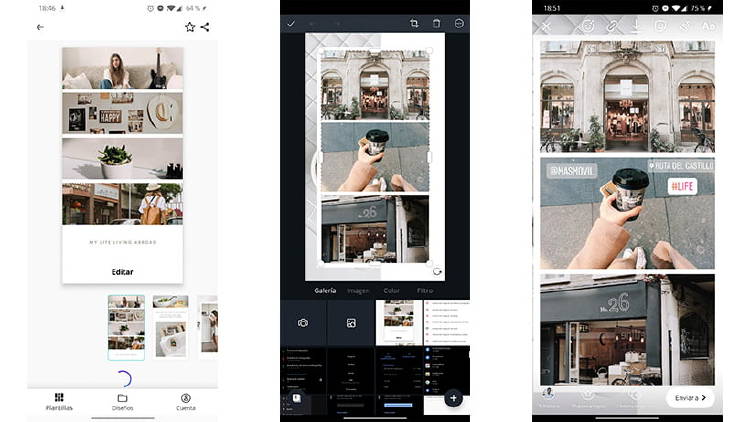Screen dimensions: 750x422
Task: Tap the woman on sofa photo in template
Action: (122, 68)
